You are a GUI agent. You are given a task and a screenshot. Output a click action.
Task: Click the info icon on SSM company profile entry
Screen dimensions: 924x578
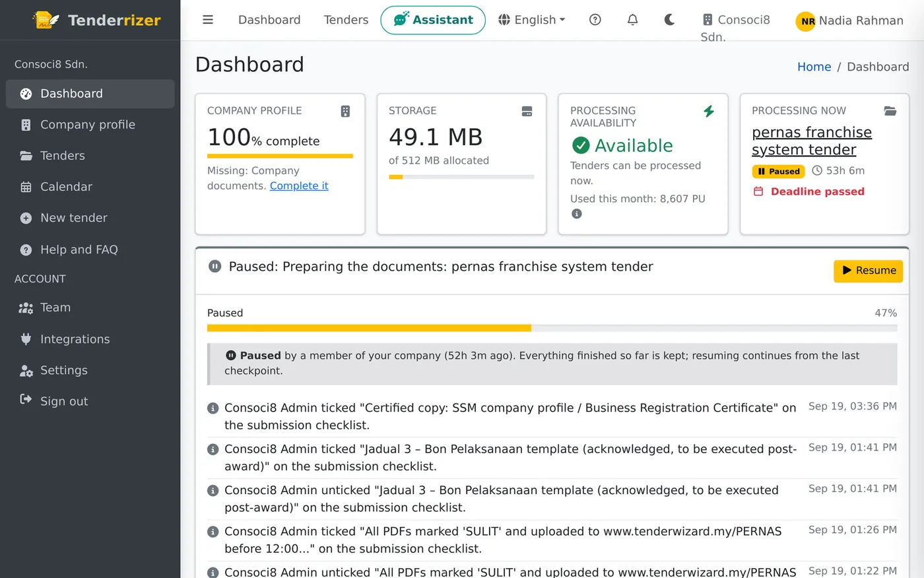213,408
